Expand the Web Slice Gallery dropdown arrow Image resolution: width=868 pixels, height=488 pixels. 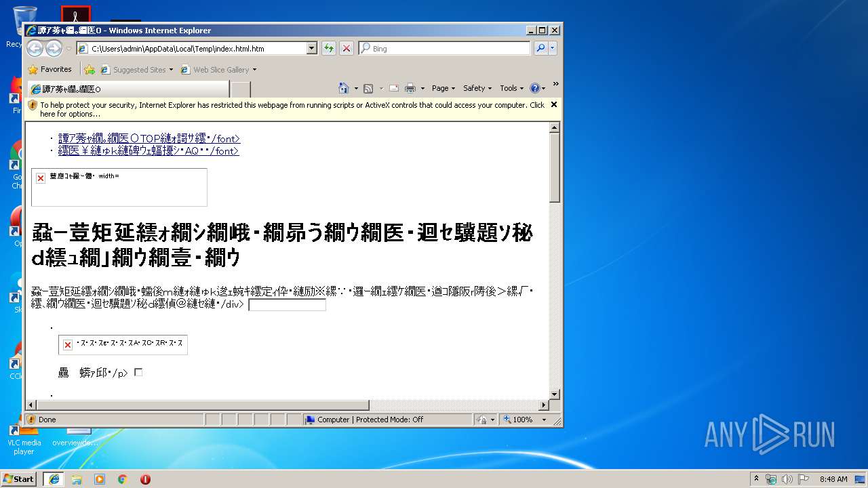click(255, 70)
